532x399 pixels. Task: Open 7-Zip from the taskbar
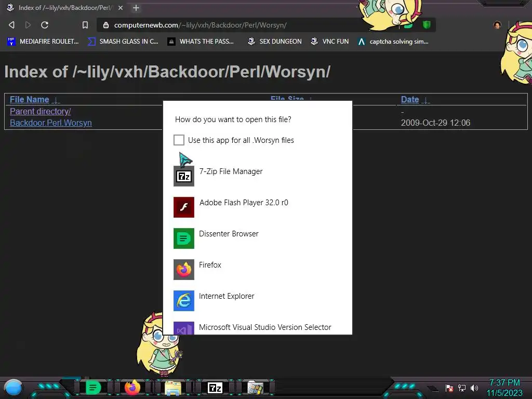215,388
